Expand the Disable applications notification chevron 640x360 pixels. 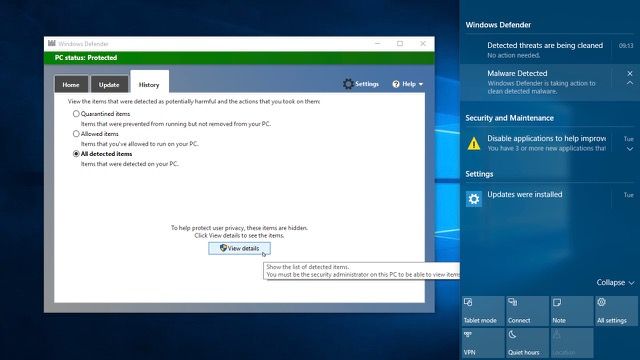(630, 149)
